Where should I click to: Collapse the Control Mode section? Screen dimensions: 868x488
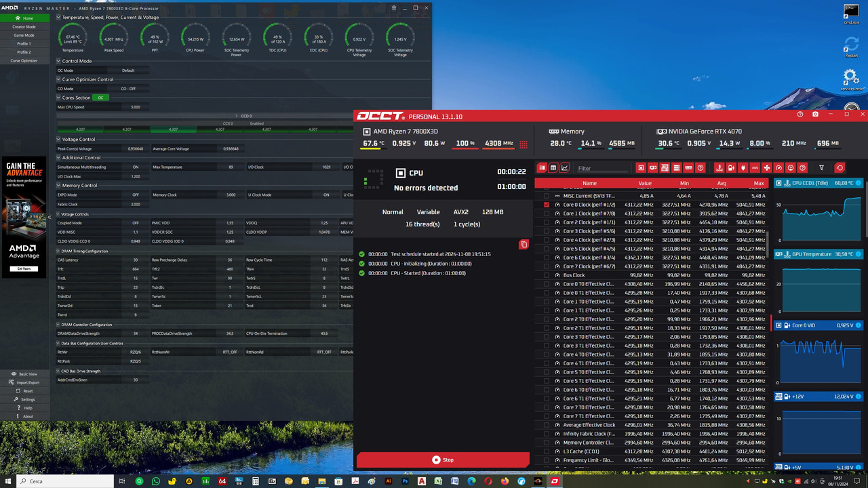pyautogui.click(x=58, y=61)
